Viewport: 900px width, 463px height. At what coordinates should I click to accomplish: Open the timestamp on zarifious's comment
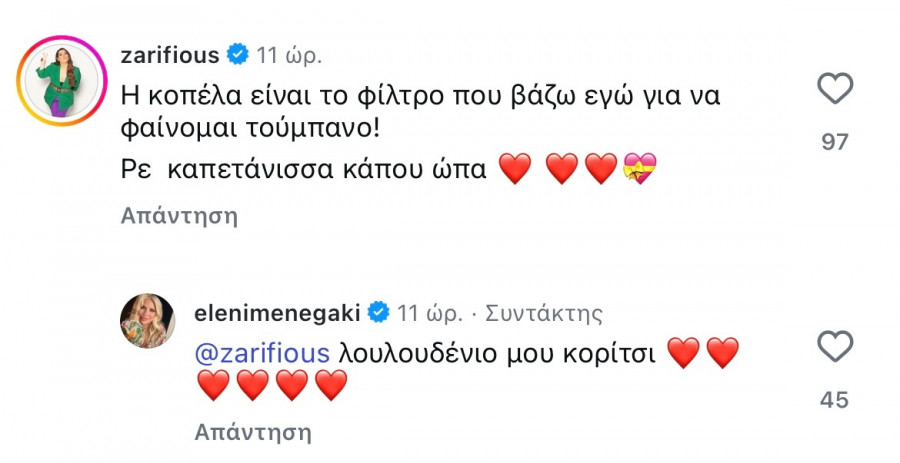[x=290, y=53]
